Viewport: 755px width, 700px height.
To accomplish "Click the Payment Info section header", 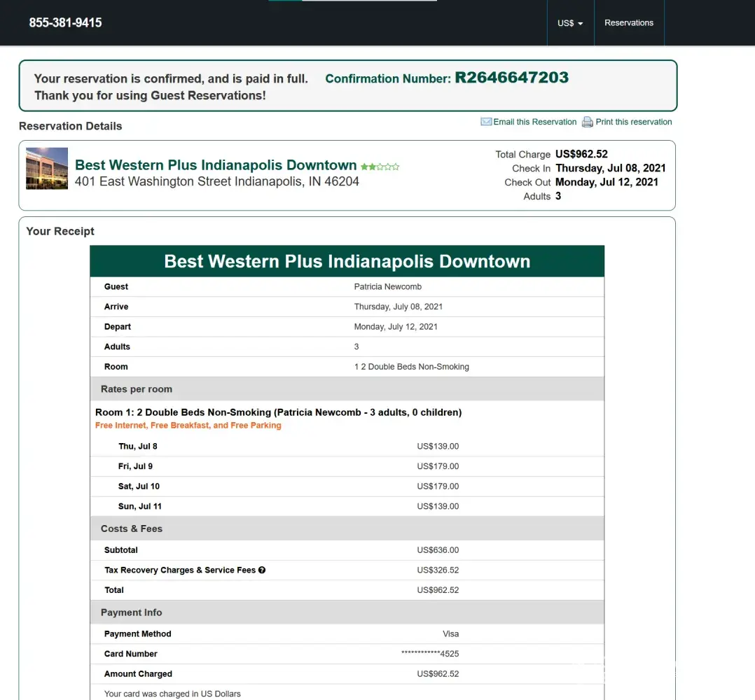I will (132, 612).
